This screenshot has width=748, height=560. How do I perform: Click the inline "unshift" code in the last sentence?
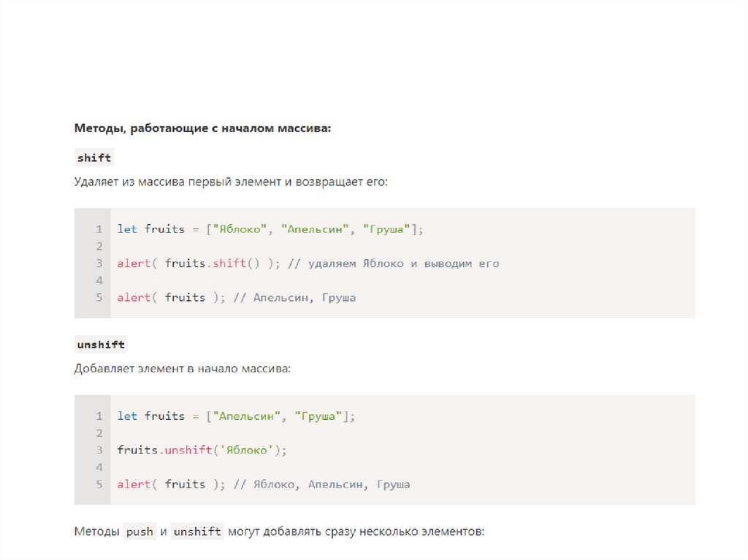click(197, 532)
